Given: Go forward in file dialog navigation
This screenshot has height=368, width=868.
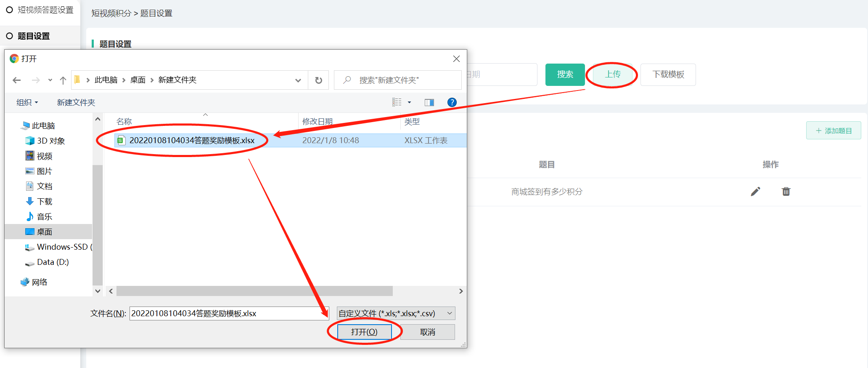Looking at the screenshot, I should 36,80.
